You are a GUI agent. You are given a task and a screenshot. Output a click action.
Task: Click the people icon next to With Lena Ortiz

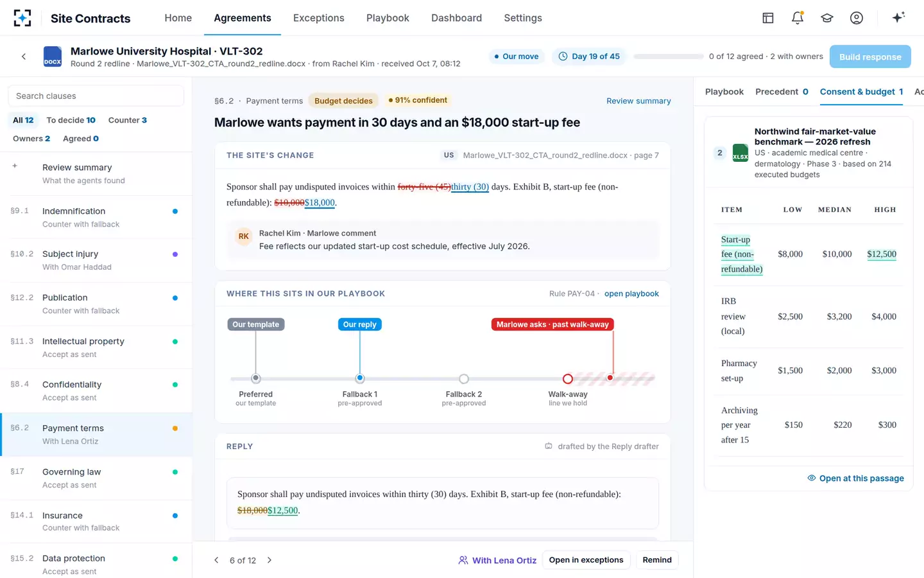pos(463,560)
